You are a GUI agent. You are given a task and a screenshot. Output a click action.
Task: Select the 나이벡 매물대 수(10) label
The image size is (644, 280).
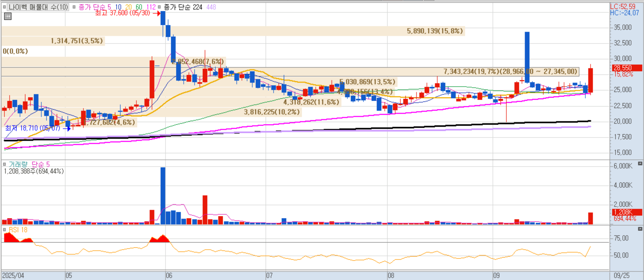pos(38,7)
